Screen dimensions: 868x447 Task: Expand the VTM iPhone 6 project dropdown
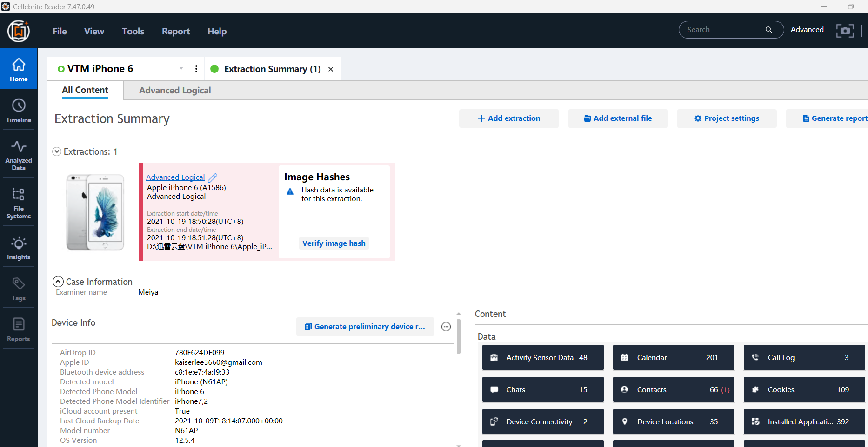pos(181,69)
